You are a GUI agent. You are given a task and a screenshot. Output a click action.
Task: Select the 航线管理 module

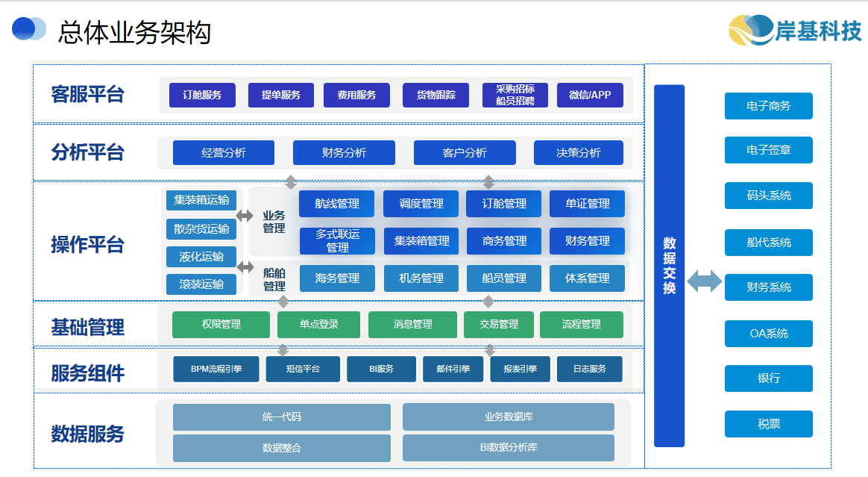(336, 204)
